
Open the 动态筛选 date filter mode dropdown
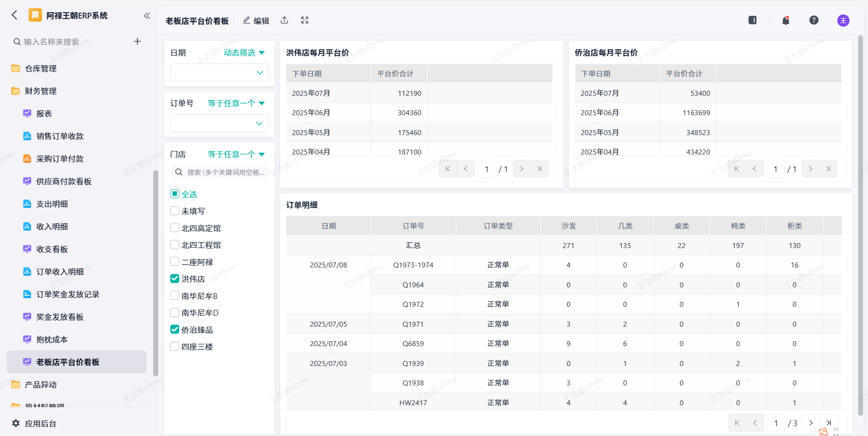coord(245,53)
